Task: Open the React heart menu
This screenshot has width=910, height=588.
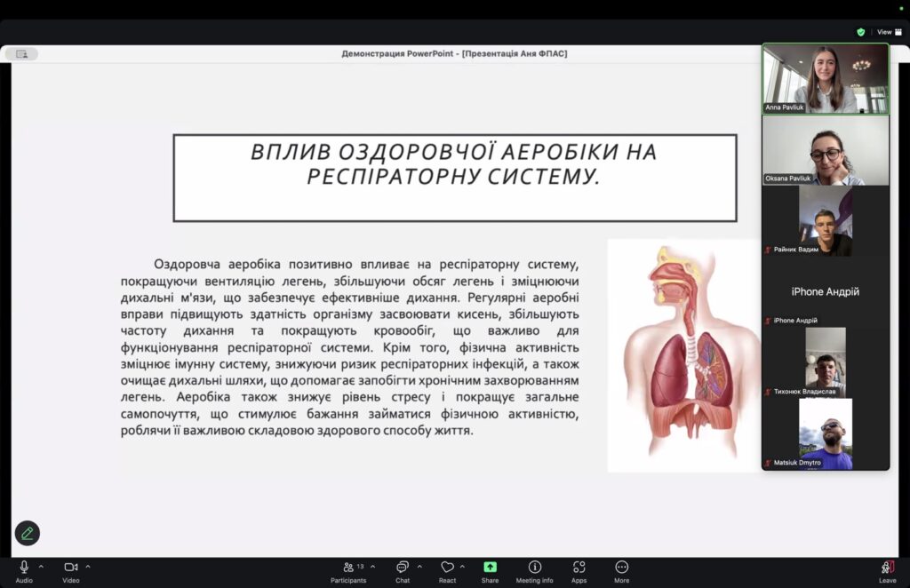Action: point(448,571)
